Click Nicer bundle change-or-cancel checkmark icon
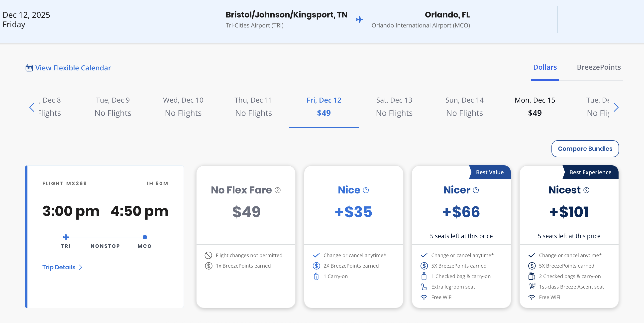Image resolution: width=644 pixels, height=323 pixels. click(424, 255)
